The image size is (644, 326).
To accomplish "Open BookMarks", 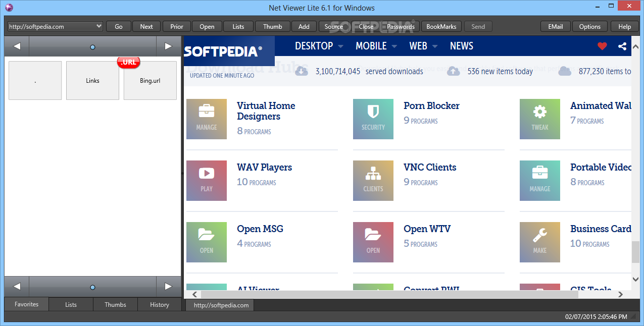I will point(441,26).
